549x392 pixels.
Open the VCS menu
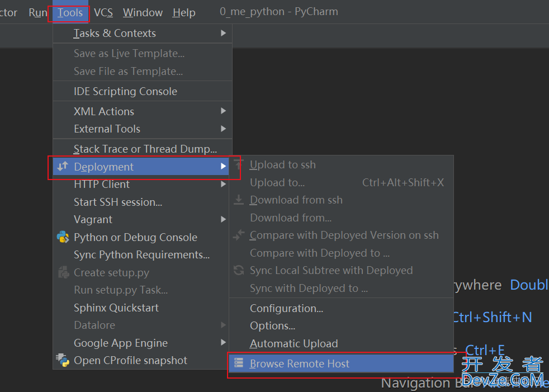103,13
